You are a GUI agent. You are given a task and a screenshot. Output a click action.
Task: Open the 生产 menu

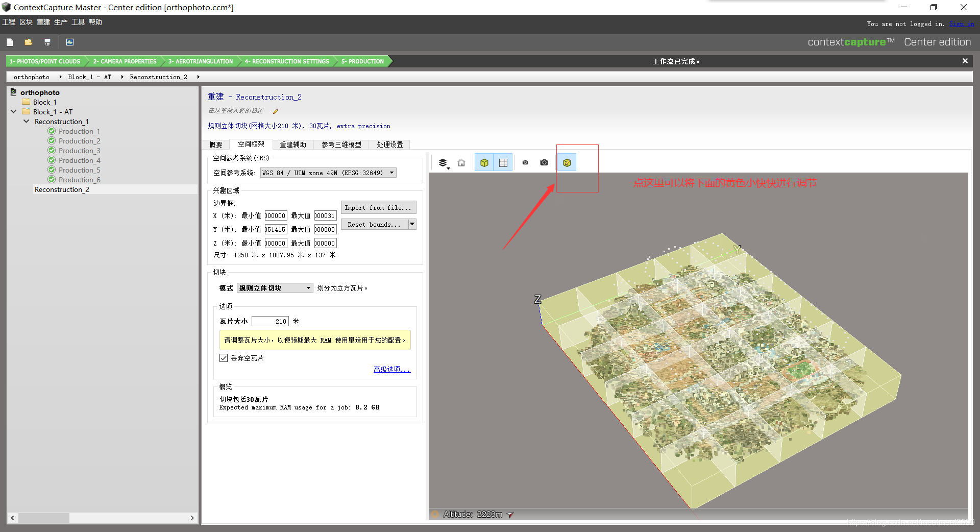61,22
